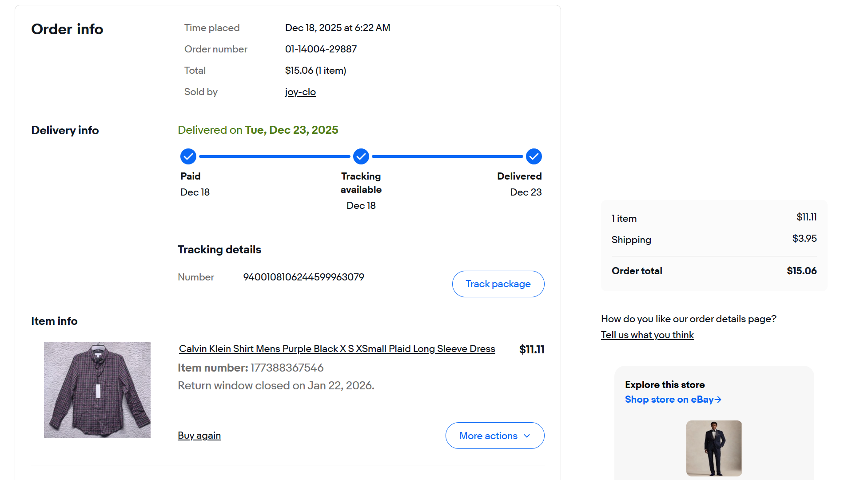Click the arrow next to Shop store on eBay
868x480 pixels.
coord(718,400)
